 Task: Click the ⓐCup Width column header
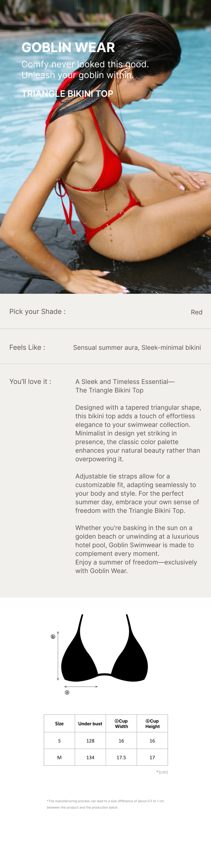[x=121, y=723]
